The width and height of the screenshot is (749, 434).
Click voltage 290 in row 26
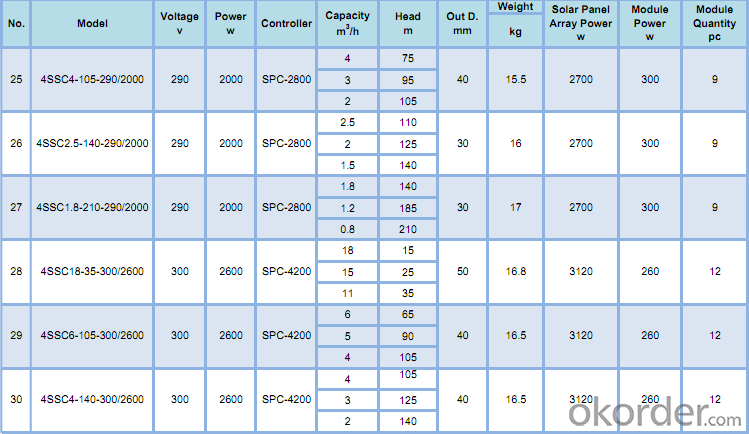point(180,143)
